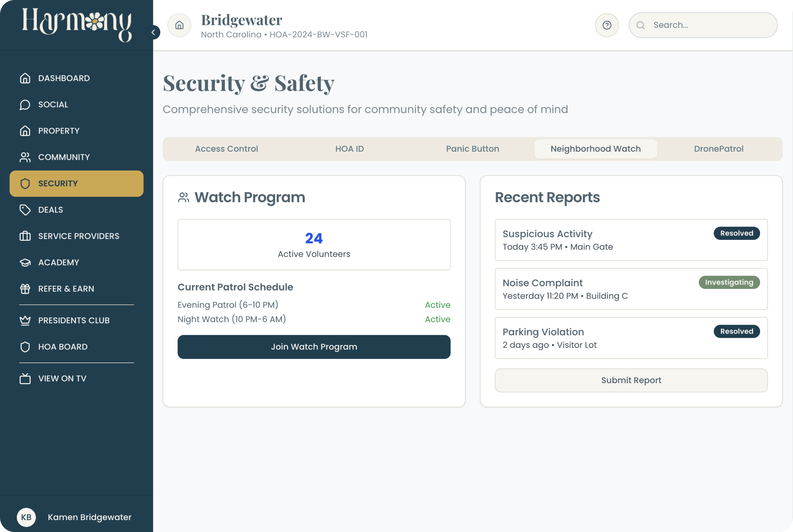Screen dimensions: 793x532
Task: Click the Refer & Earn gift icon
Action: click(x=25, y=289)
